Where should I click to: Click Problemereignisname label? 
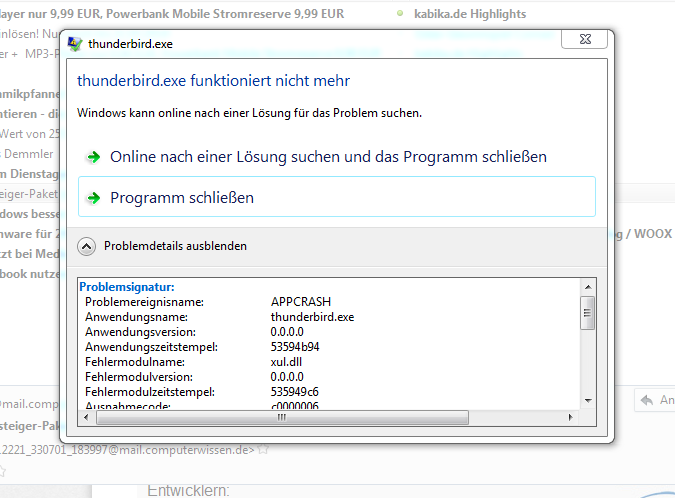click(x=144, y=302)
